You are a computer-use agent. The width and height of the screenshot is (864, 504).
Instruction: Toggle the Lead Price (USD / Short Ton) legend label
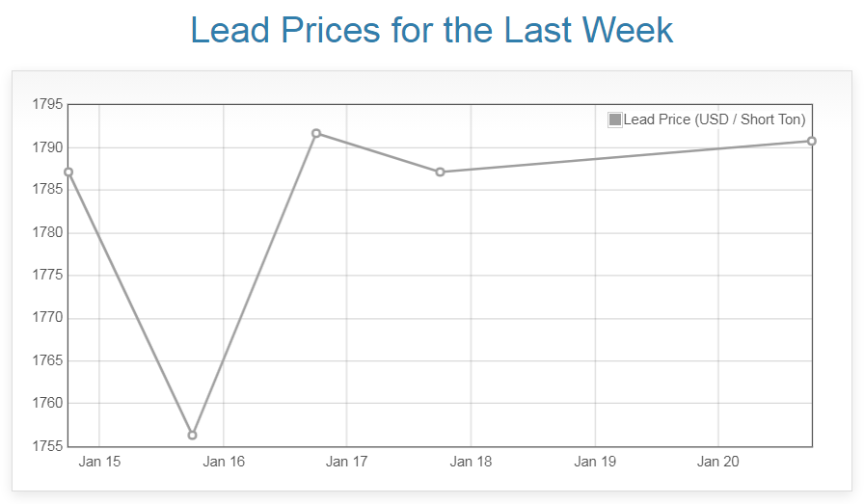coord(715,119)
